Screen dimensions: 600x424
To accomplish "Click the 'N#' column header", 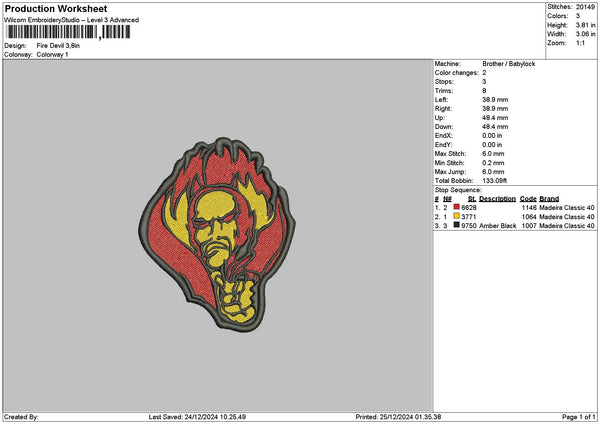I will pos(447,199).
